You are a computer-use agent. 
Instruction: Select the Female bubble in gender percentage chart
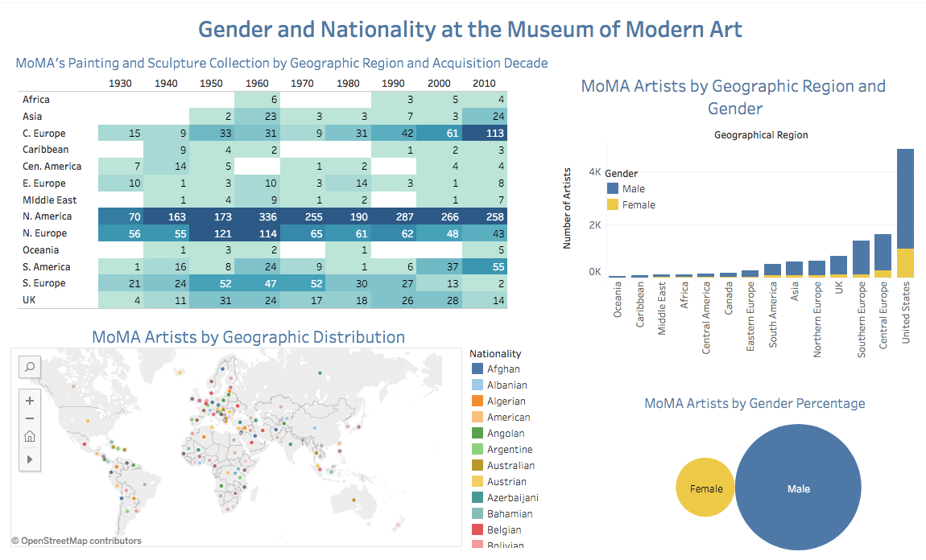(705, 488)
